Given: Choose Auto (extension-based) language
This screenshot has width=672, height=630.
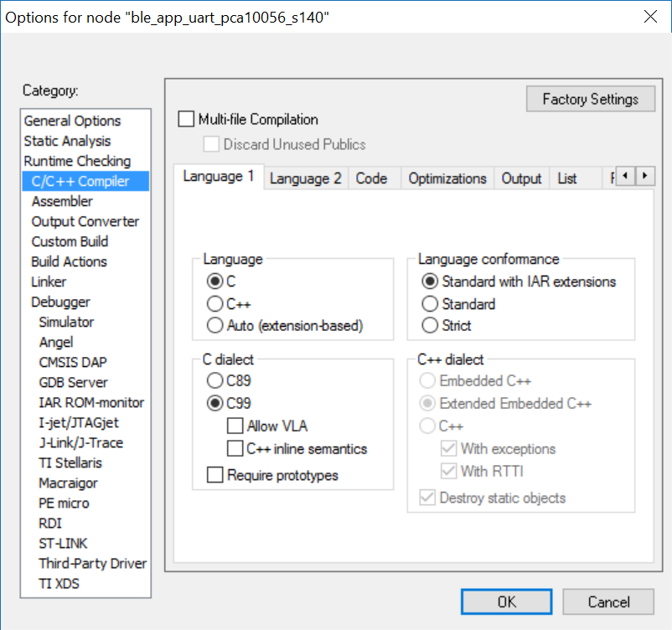Looking at the screenshot, I should (215, 326).
